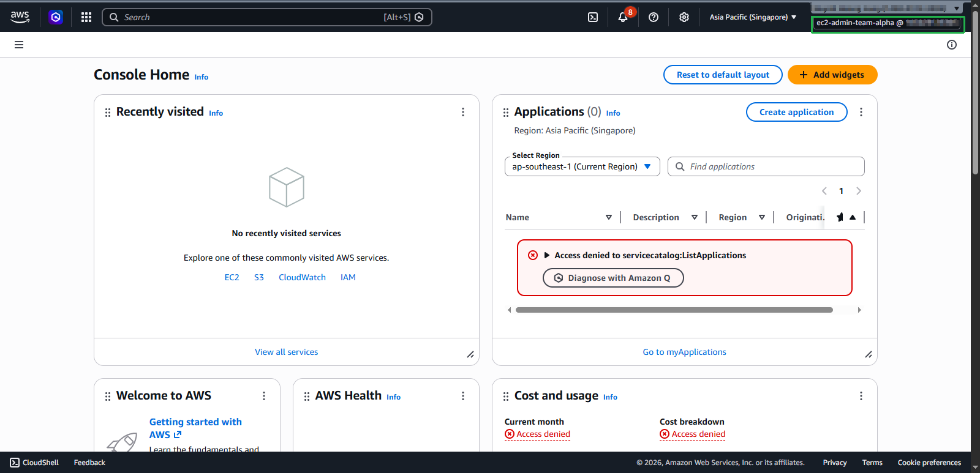Screen dimensions: 980x473
Task: Open the side navigation hamburger menu
Action: (19, 45)
